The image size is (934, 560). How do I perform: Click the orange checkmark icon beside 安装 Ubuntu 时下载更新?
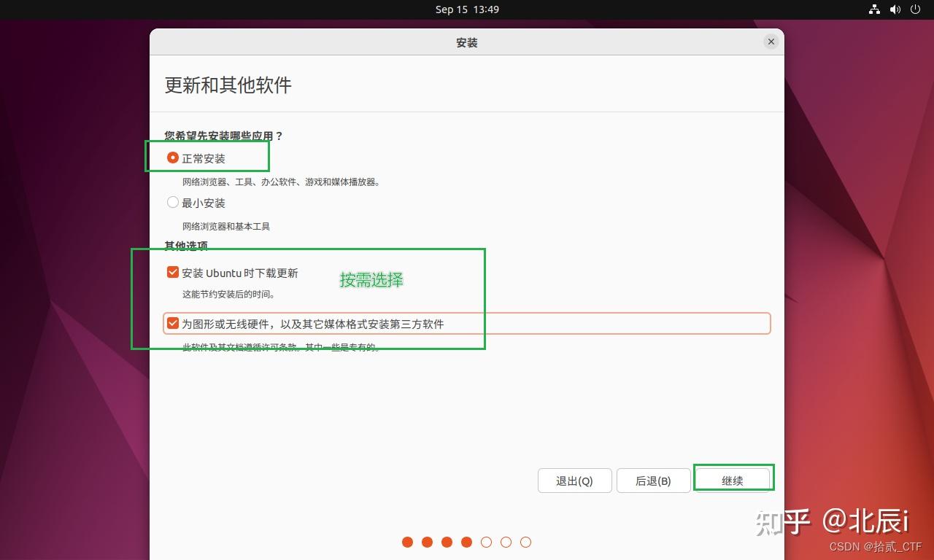[x=172, y=271]
